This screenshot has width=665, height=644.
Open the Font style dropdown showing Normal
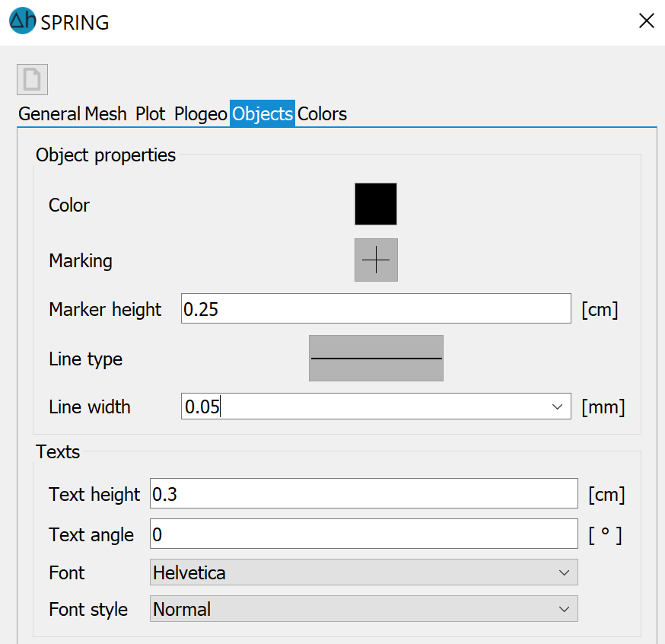pyautogui.click(x=364, y=609)
